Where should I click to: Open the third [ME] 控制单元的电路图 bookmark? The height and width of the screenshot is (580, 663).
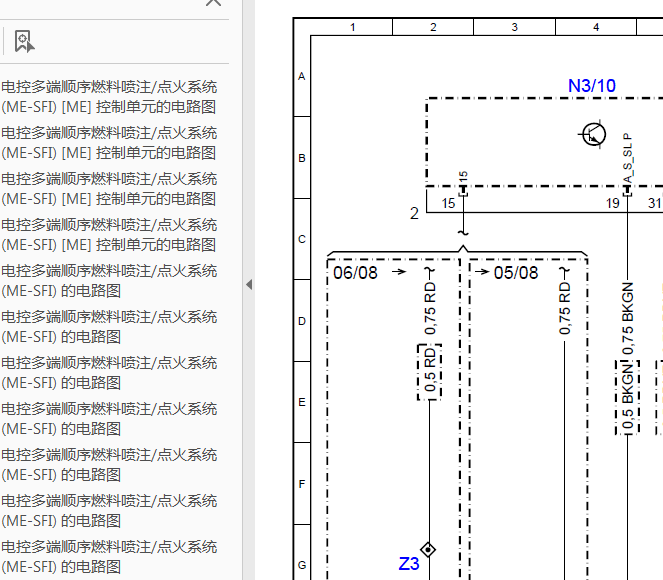(x=109, y=189)
